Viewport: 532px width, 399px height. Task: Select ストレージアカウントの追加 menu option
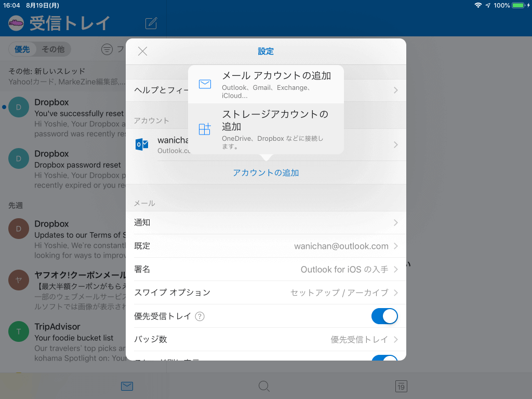(266, 129)
